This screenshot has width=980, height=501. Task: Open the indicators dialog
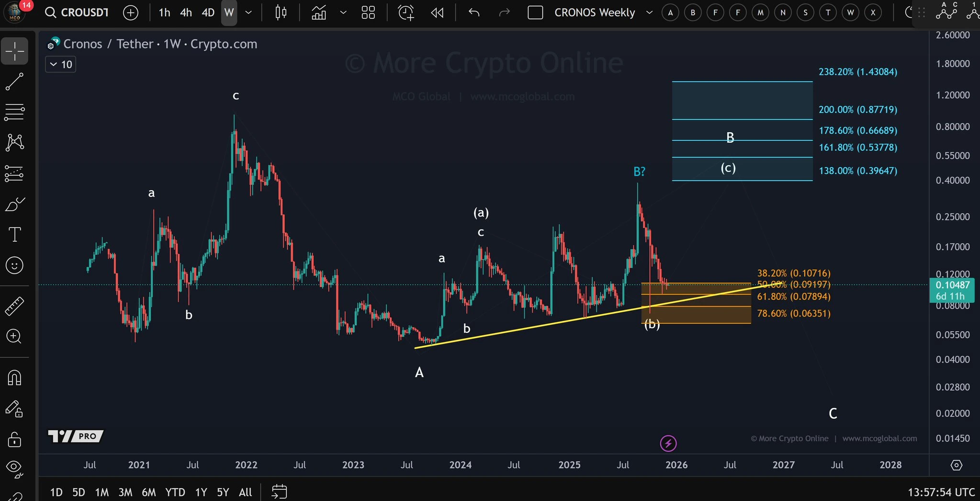pos(319,12)
